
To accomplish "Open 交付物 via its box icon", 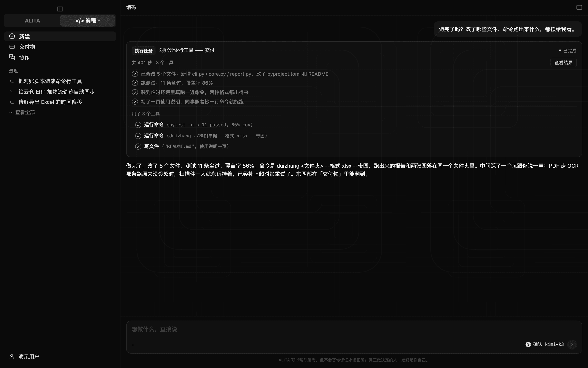I will pos(12,47).
